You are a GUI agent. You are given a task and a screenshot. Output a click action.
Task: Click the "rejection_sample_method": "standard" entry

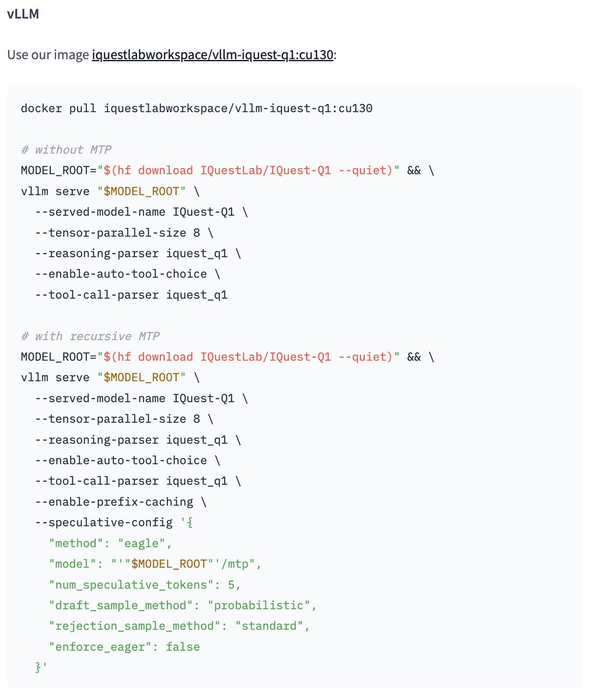point(179,626)
